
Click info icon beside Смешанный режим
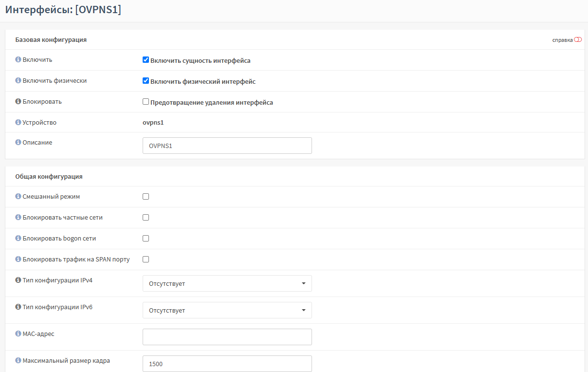pyautogui.click(x=18, y=197)
